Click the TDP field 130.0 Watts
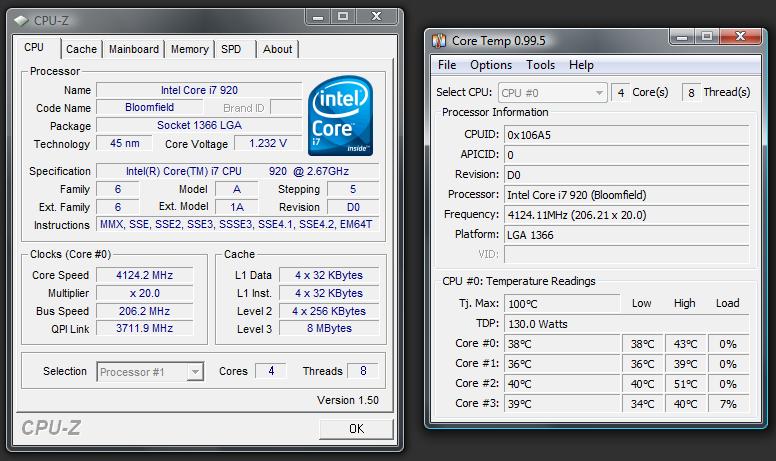Image resolution: width=776 pixels, height=461 pixels. [627, 324]
